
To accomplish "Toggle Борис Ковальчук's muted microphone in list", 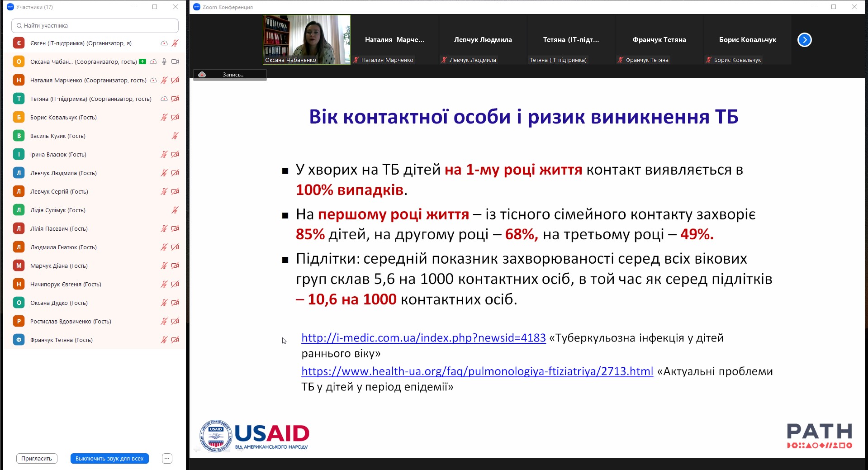I will pyautogui.click(x=164, y=117).
